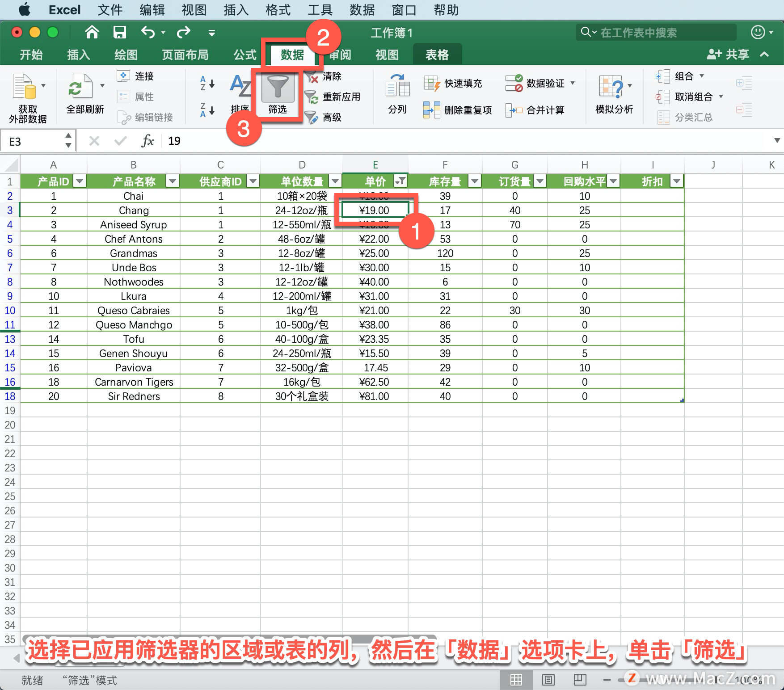Click the Text to Columns icon
The height and width of the screenshot is (690, 784).
click(x=397, y=86)
